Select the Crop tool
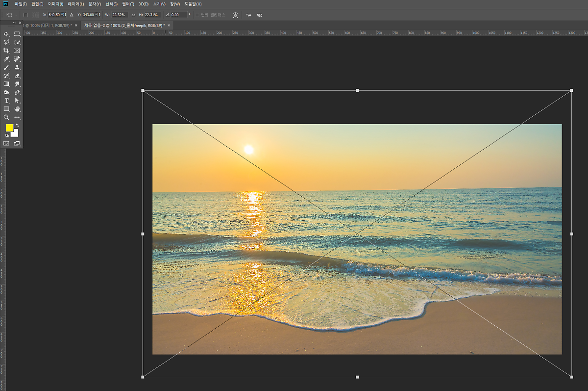The height and width of the screenshot is (391, 588). (x=6, y=51)
